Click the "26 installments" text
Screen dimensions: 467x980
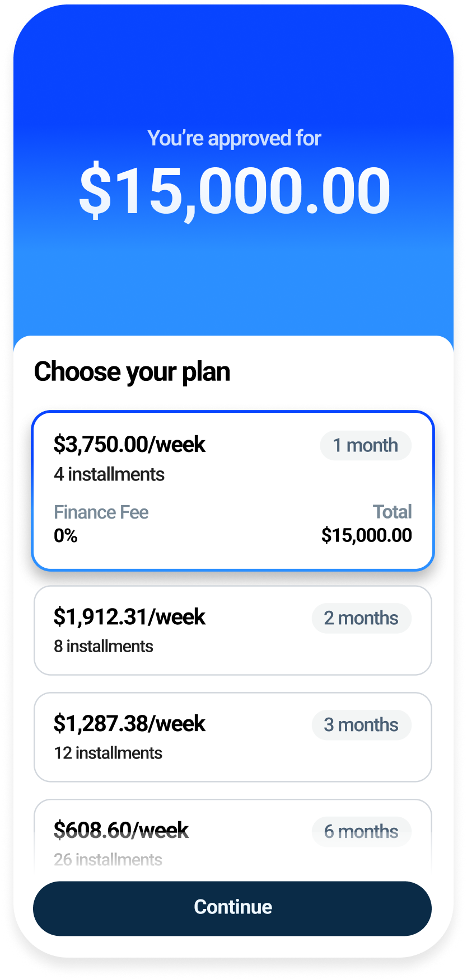(x=108, y=859)
